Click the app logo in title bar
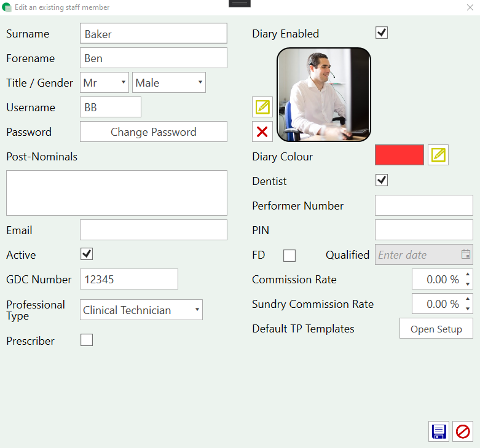 (x=7, y=7)
